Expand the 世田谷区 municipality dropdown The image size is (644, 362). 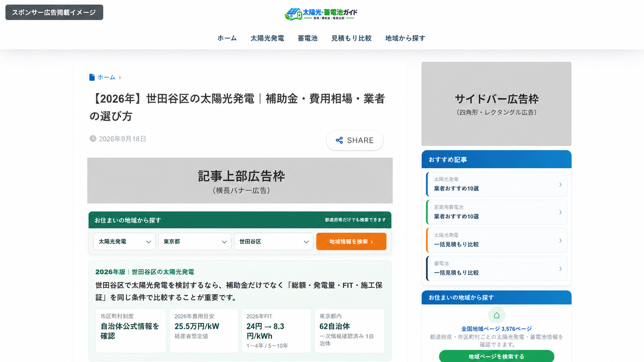click(x=273, y=242)
